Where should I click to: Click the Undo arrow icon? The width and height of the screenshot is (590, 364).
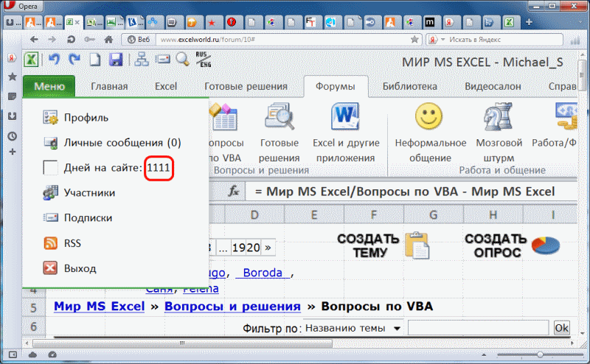tap(54, 59)
